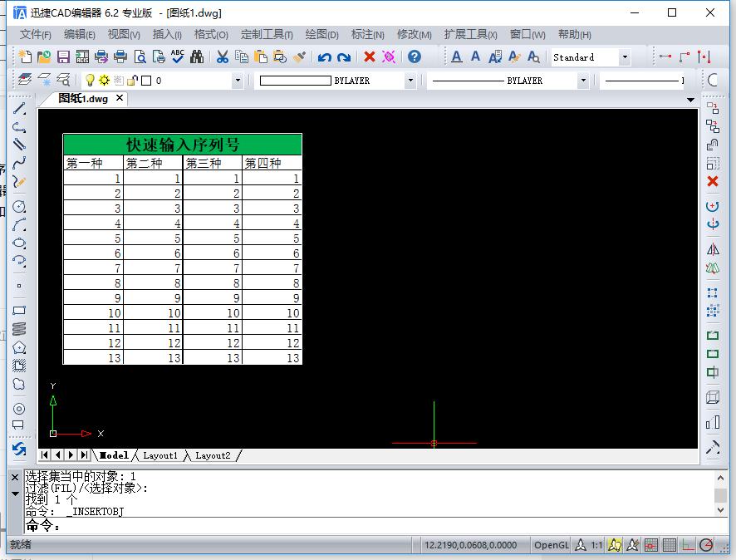Screen dimensions: 736x560
Task: Select the Rectangle drawing tool
Action: click(19, 311)
